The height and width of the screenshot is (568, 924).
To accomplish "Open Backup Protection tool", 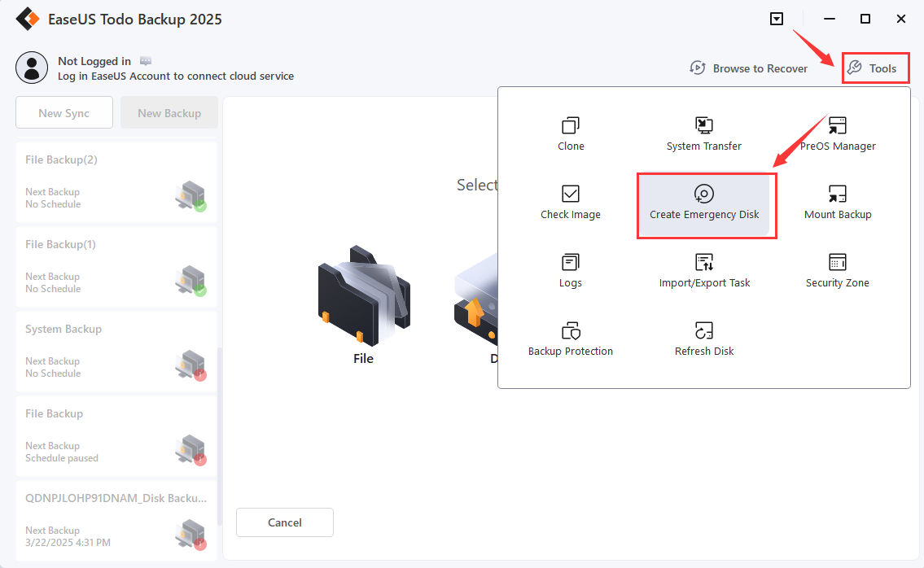I will coord(571,339).
